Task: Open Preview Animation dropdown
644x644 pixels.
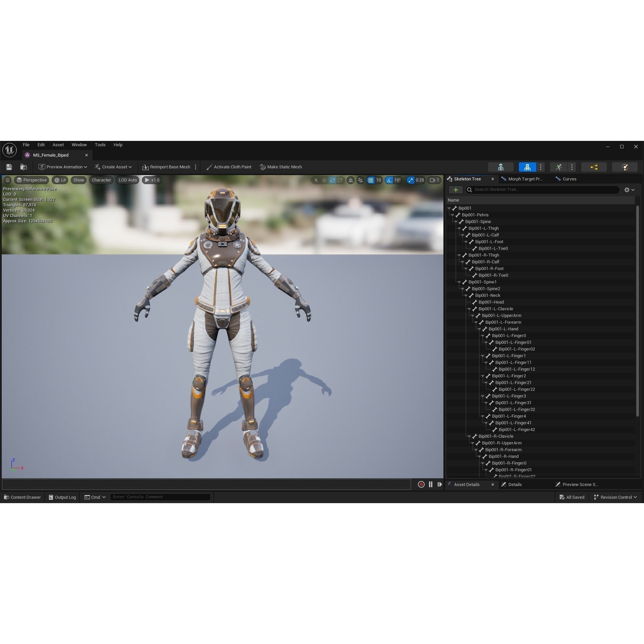Action: pyautogui.click(x=63, y=167)
